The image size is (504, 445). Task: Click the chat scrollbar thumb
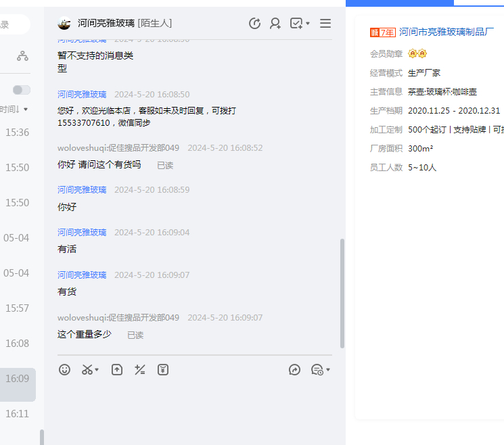coord(342,294)
